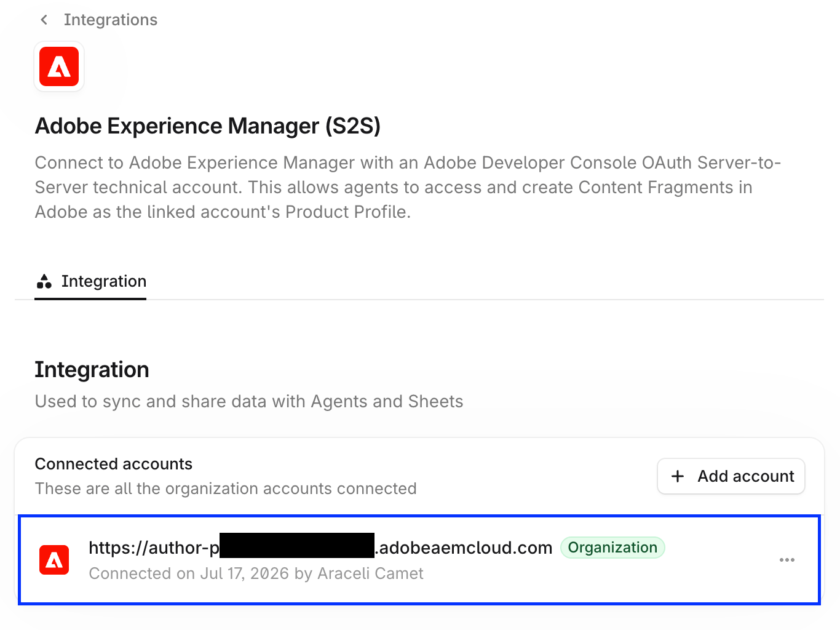Click 'Connected on Jul 17, 2026 by Araceli Camet'

point(256,573)
